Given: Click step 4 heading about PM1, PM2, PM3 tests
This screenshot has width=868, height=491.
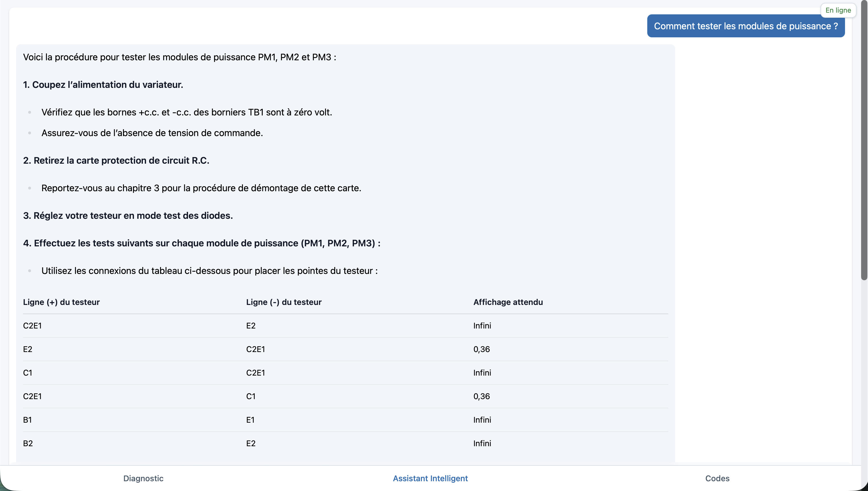Looking at the screenshot, I should [201, 243].
